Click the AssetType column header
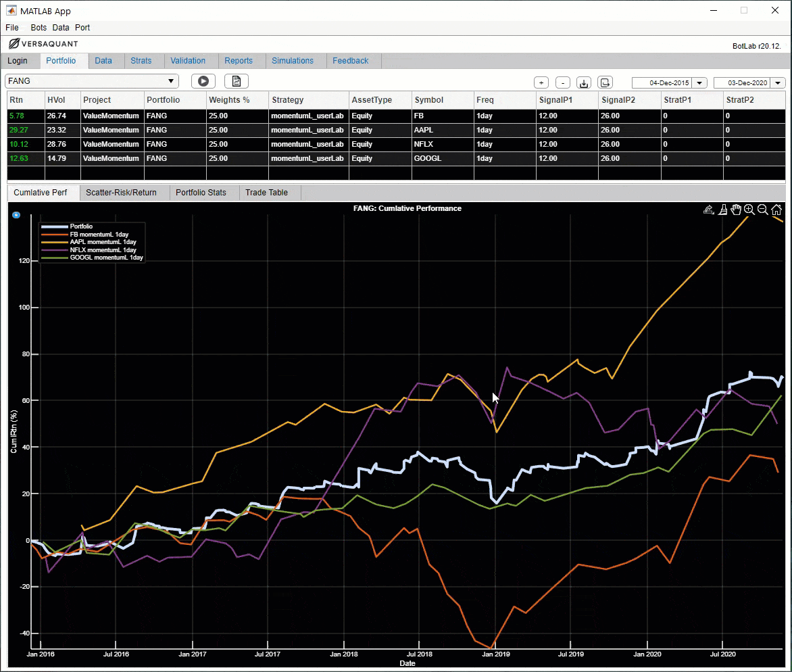The width and height of the screenshot is (792, 672). click(380, 100)
